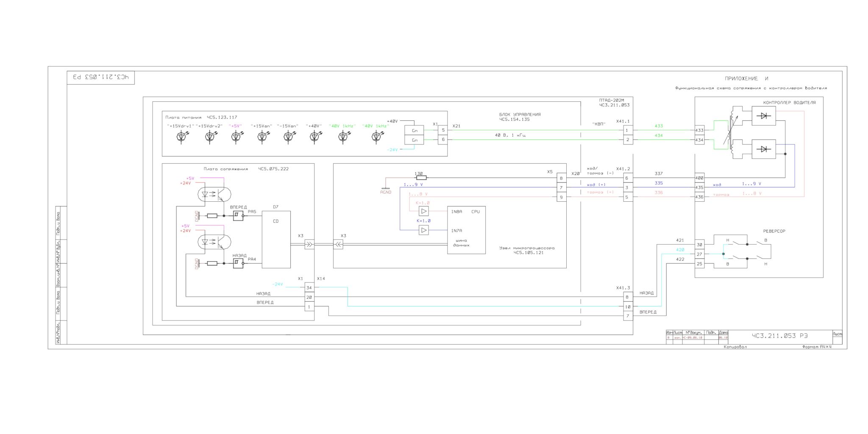Image resolution: width=868 pixels, height=434 pixels.
Task: Select the "БЛОК УПРАВЛЕНИЯ" label
Action: pyautogui.click(x=520, y=114)
